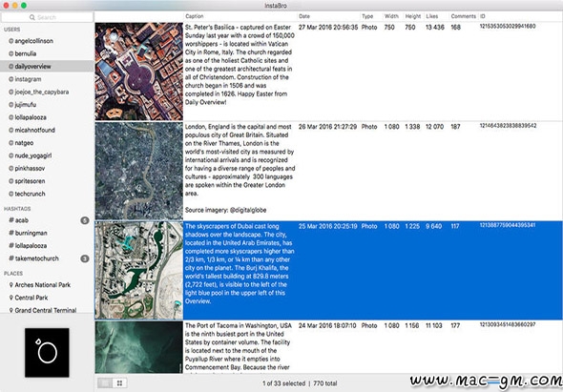Sort by the Width column header
The image size is (563, 392).
pos(392,16)
